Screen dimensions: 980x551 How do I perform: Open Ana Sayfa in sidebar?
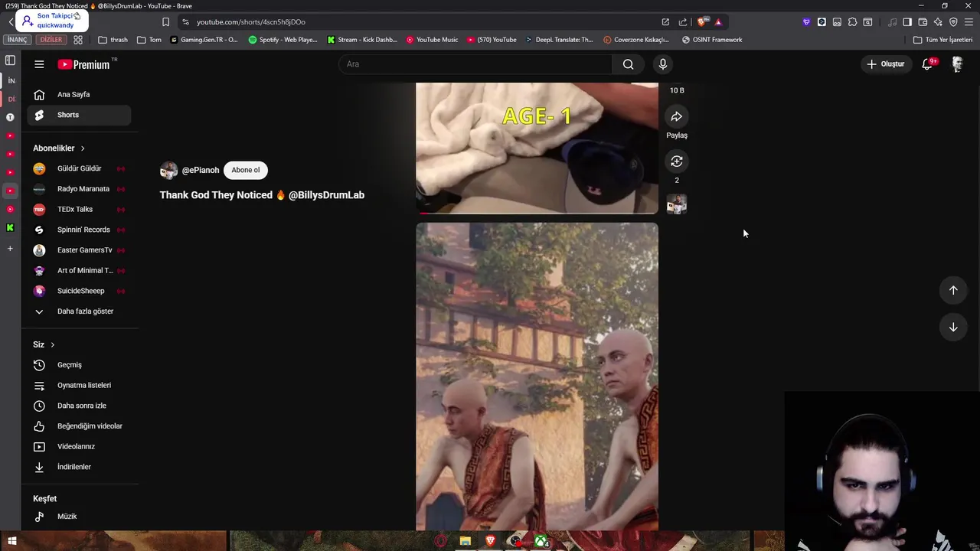(x=79, y=94)
